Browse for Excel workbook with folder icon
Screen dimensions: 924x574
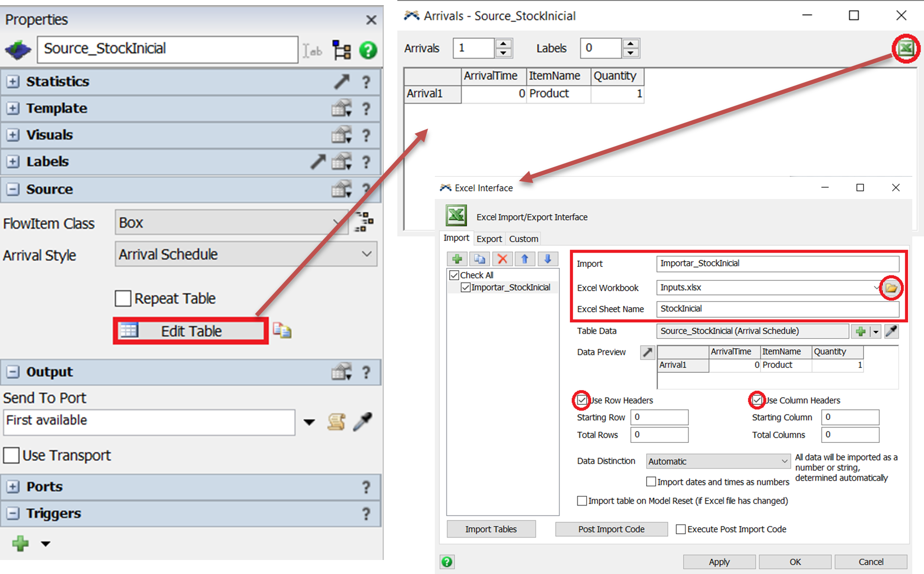tap(891, 287)
